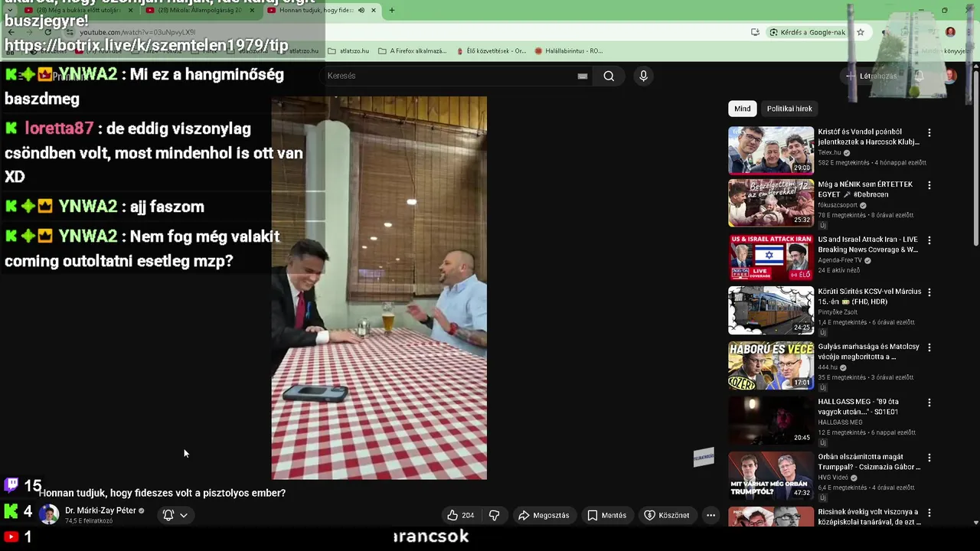Select the 'Mind' filter chip
Image resolution: width=980 pixels, height=551 pixels.
(x=743, y=109)
